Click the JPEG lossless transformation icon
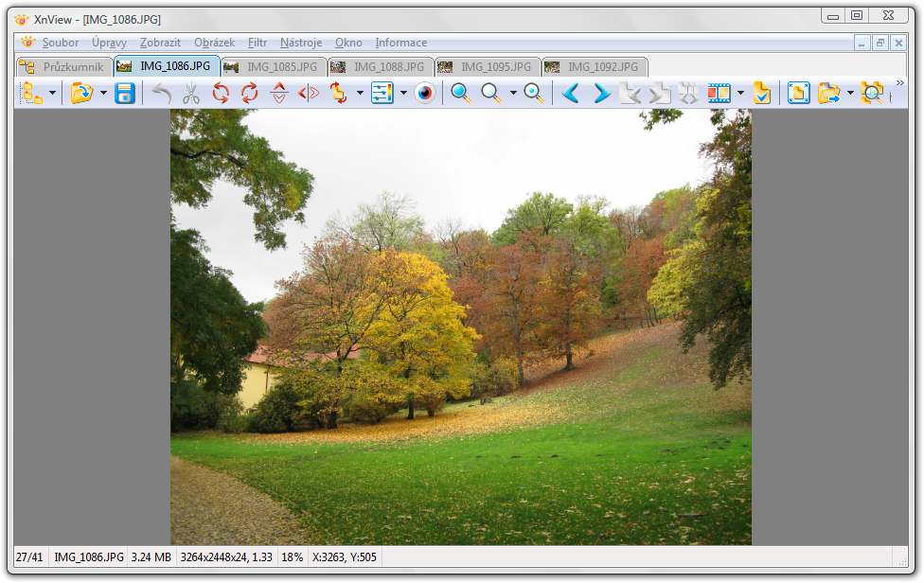 tap(338, 93)
